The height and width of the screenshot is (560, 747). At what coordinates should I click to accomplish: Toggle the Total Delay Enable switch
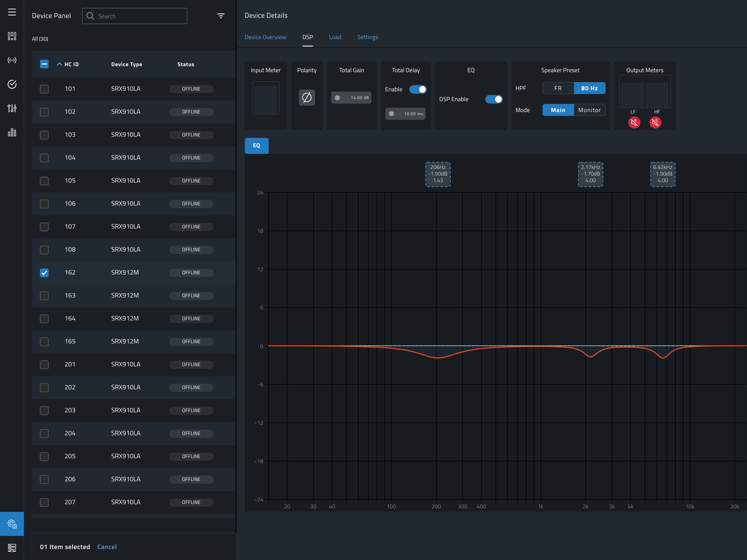click(x=418, y=89)
